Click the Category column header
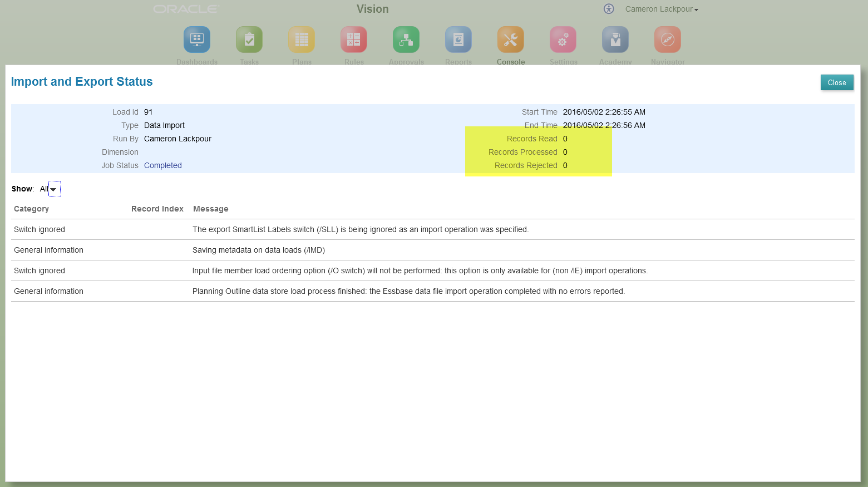The image size is (868, 487). point(31,209)
